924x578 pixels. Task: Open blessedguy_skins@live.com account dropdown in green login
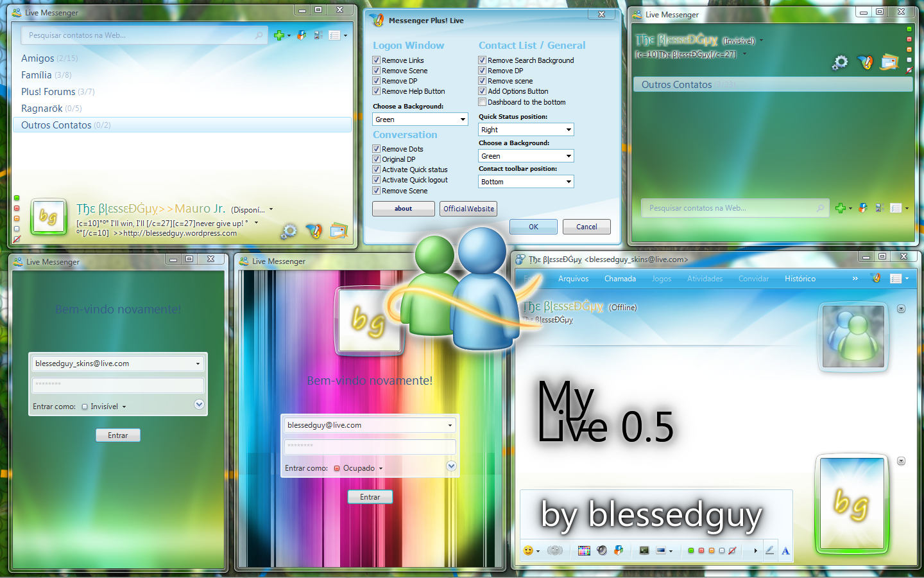pyautogui.click(x=198, y=363)
